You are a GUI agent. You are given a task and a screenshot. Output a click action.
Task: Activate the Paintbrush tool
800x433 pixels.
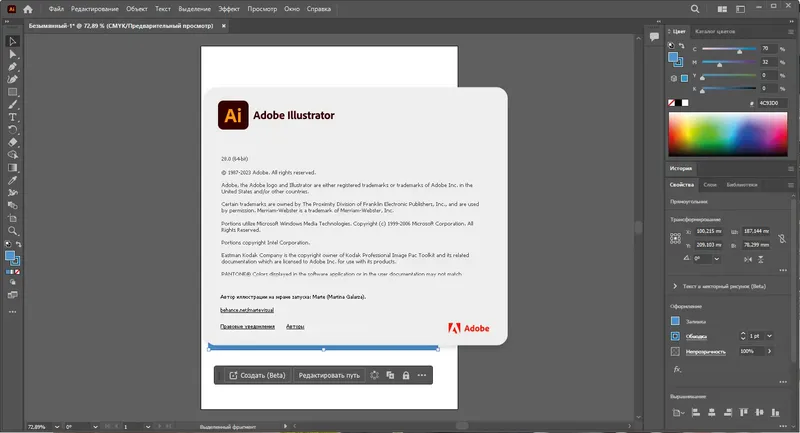13,105
